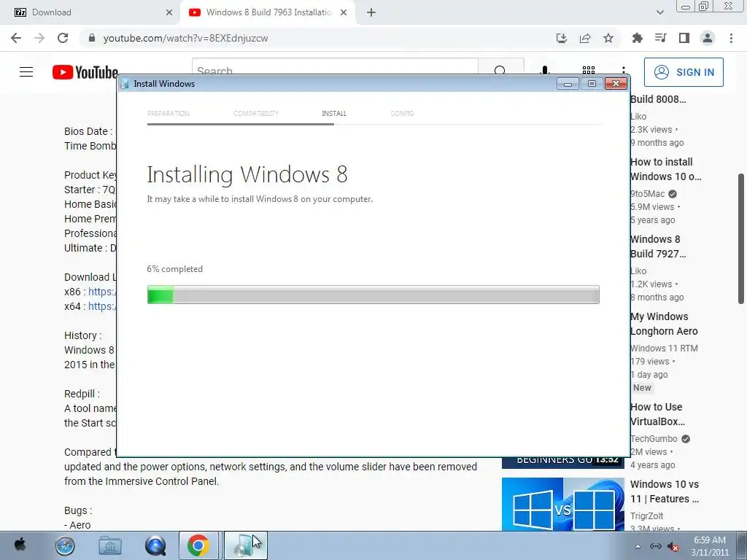Close the Install Windows dialog
Screen dimensions: 747x560
[616, 84]
